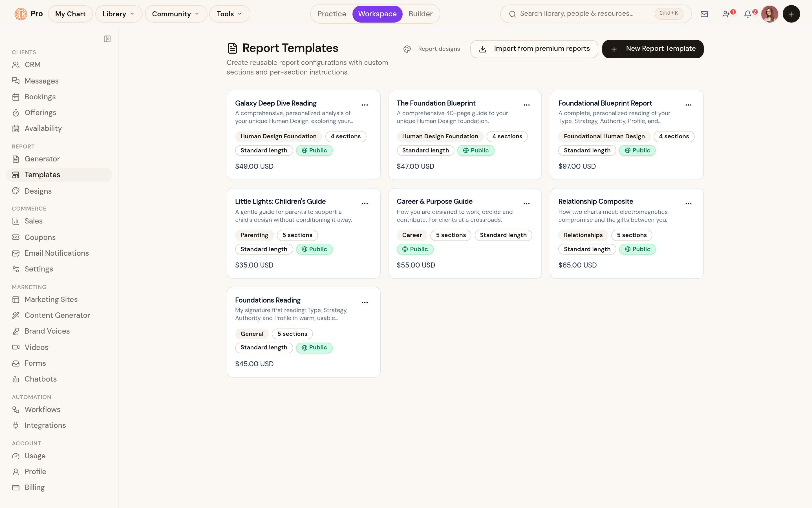The height and width of the screenshot is (508, 812).
Task: Open Profile in the sidebar
Action: click(x=59, y=472)
